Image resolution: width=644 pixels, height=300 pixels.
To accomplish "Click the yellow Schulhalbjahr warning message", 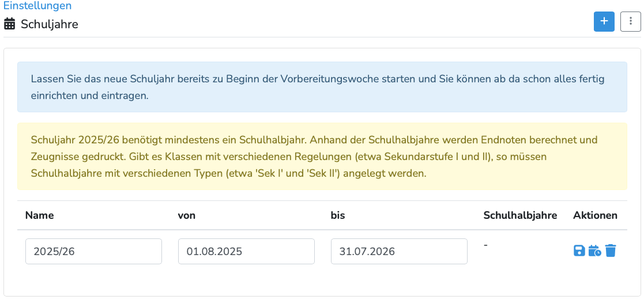I will pos(322,156).
